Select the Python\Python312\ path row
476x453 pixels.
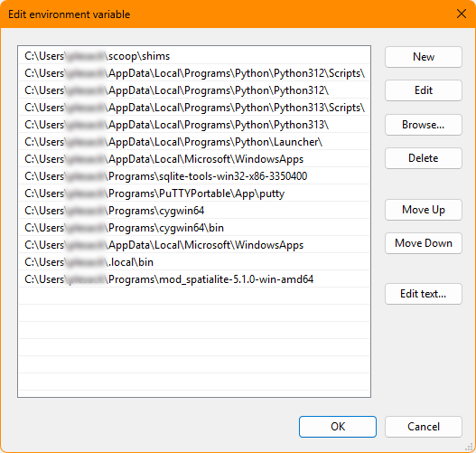194,90
